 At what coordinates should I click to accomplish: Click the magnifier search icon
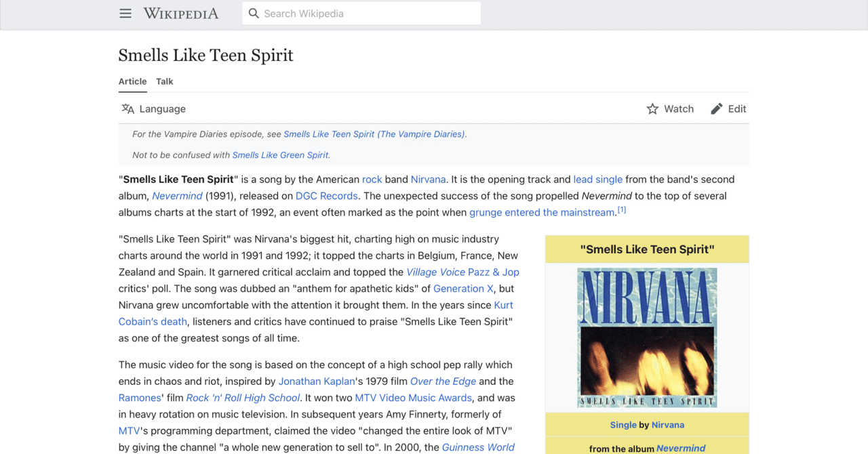point(254,14)
